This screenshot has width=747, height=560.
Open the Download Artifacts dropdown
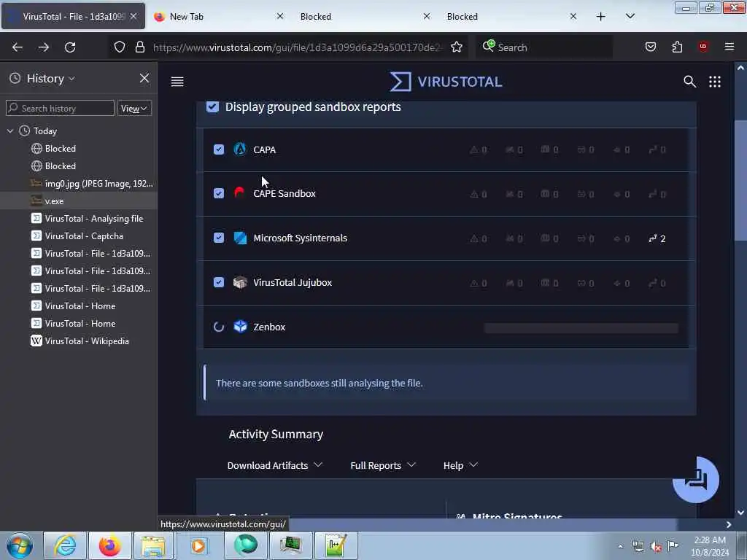(x=274, y=465)
